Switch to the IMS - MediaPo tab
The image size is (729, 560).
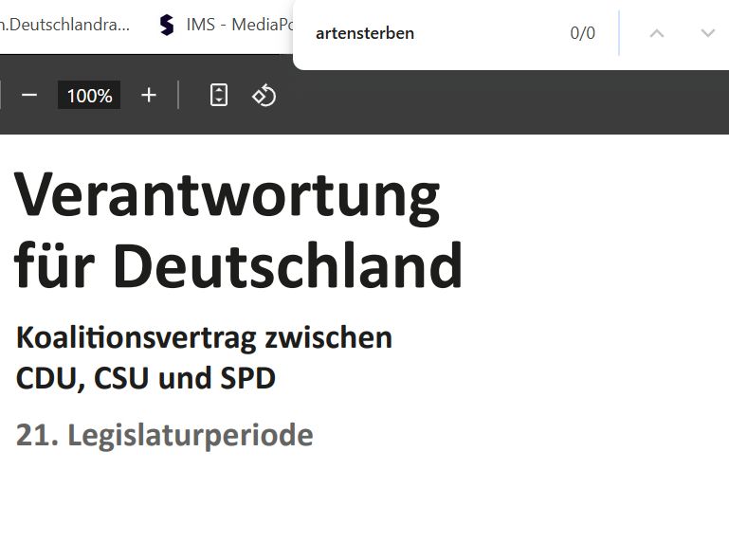(226, 25)
